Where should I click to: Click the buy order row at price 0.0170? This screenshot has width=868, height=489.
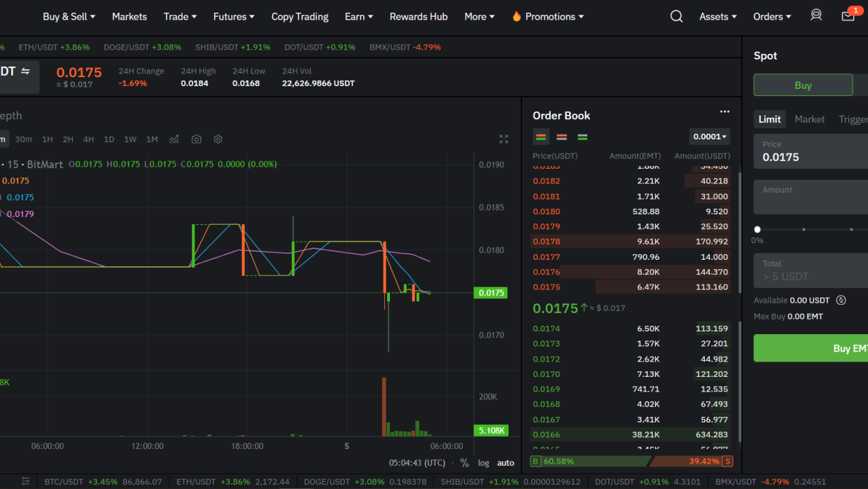click(x=631, y=374)
